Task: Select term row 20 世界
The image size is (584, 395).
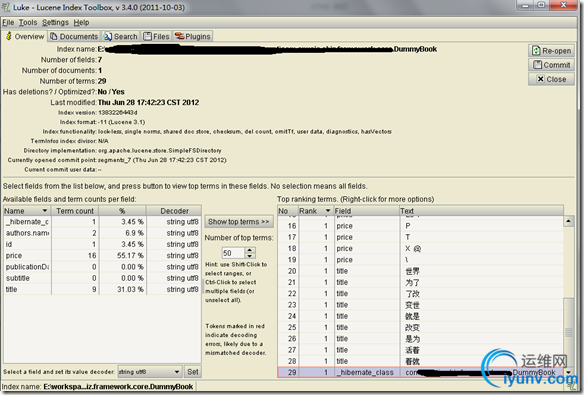Action: pyautogui.click(x=420, y=271)
